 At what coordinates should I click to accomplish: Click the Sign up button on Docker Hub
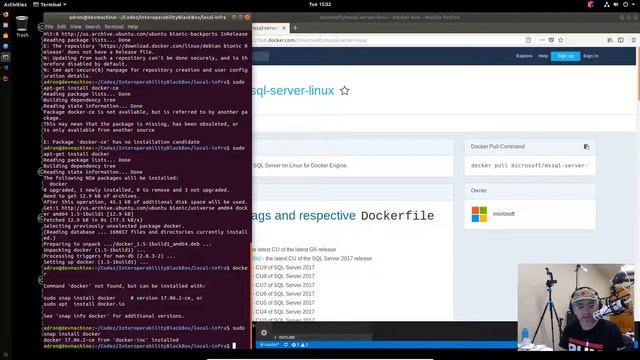pos(565,56)
